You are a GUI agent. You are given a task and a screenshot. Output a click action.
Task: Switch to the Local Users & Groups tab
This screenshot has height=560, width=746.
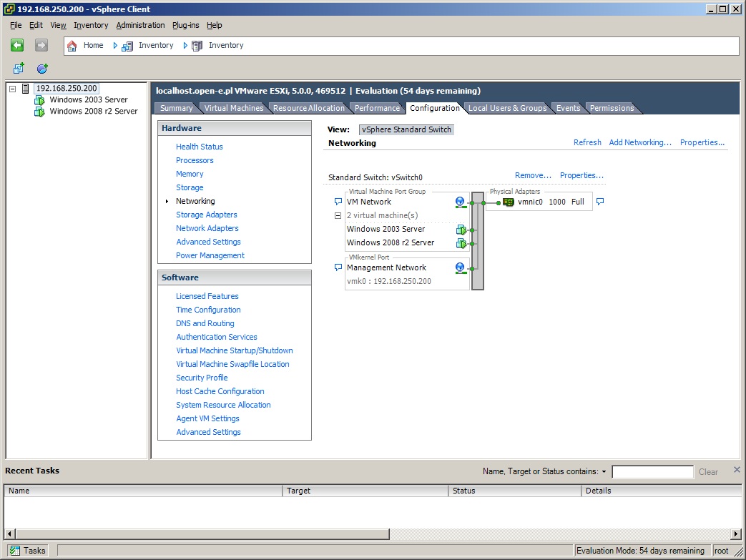pos(507,108)
